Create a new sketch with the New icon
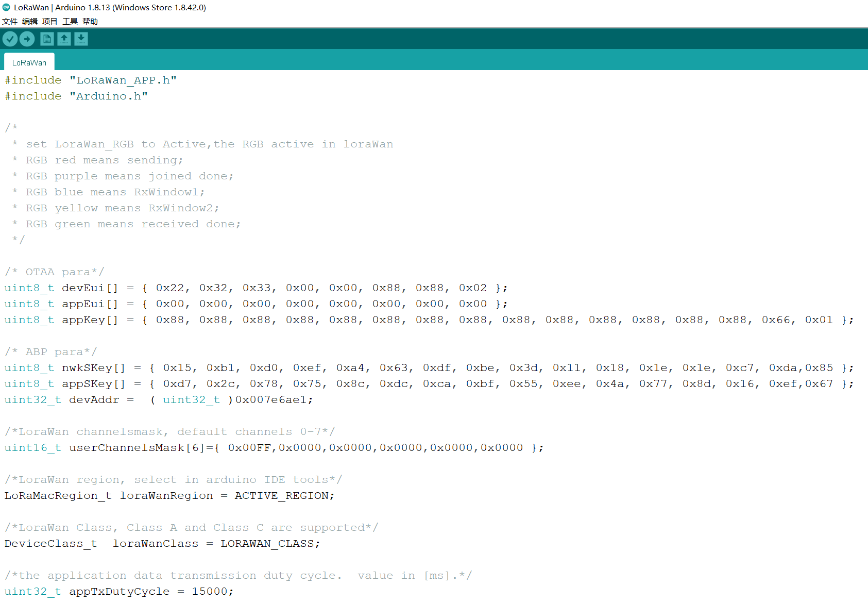 (47, 39)
